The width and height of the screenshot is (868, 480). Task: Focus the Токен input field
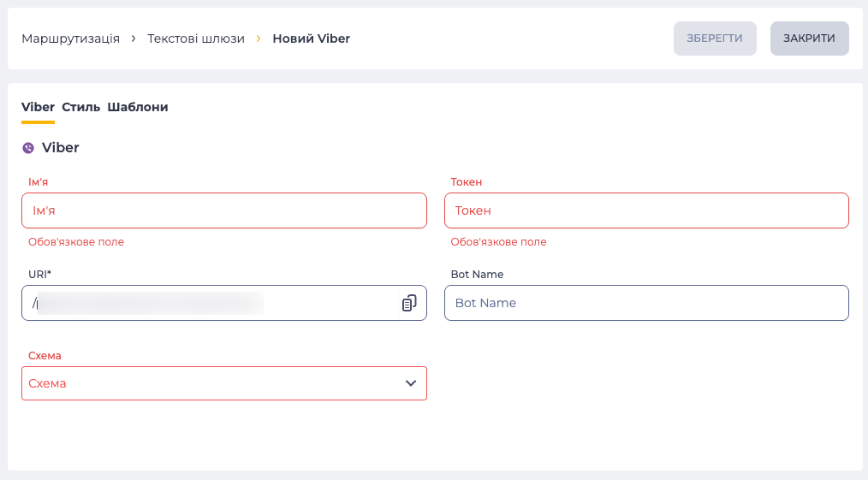pyautogui.click(x=646, y=210)
